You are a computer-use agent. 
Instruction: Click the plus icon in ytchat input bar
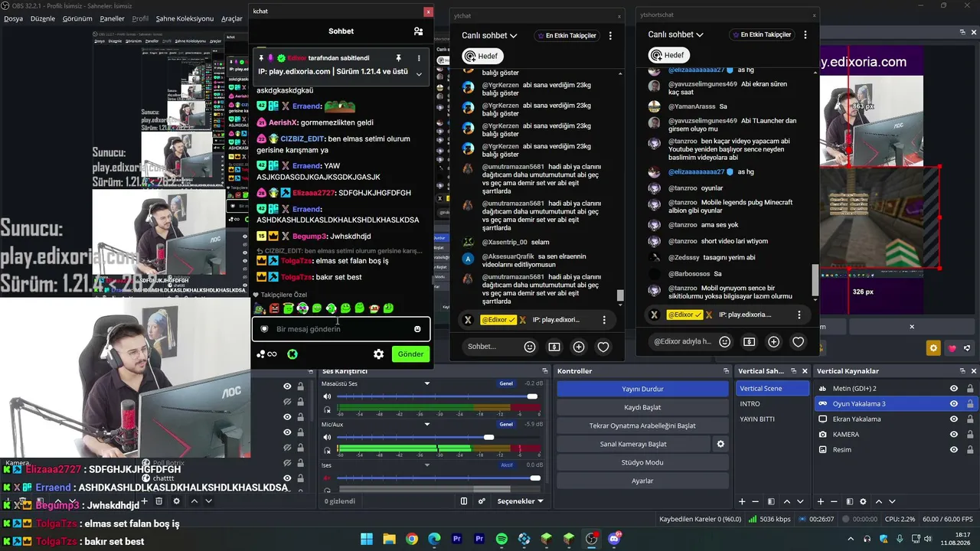tap(579, 347)
